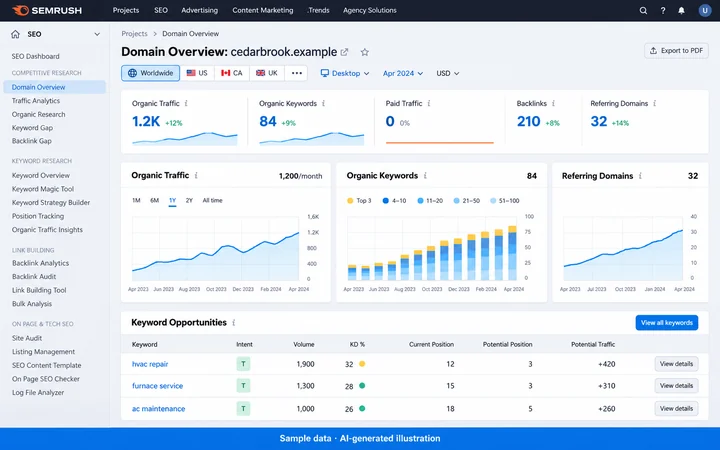This screenshot has width=720, height=450.
Task: Select UK database
Action: pyautogui.click(x=267, y=73)
